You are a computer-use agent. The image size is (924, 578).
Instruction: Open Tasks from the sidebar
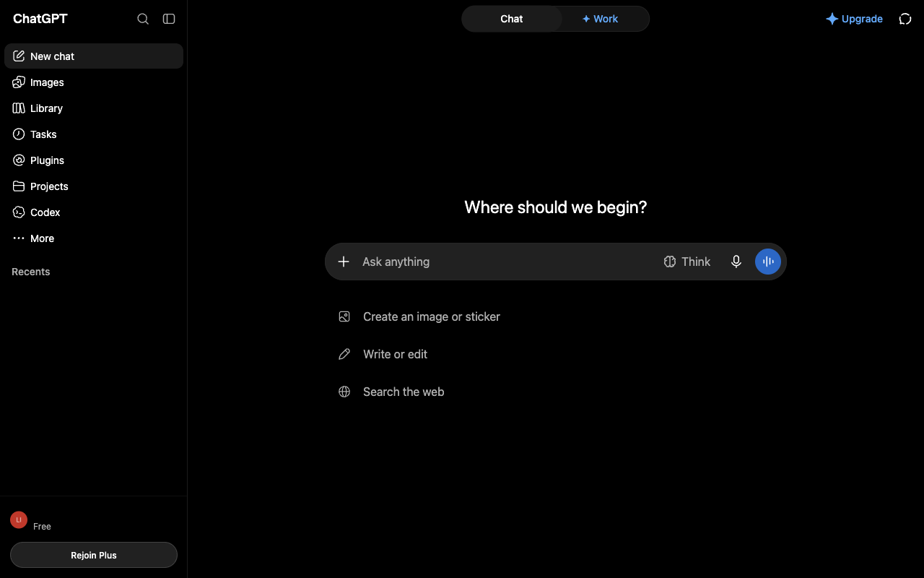(x=94, y=134)
